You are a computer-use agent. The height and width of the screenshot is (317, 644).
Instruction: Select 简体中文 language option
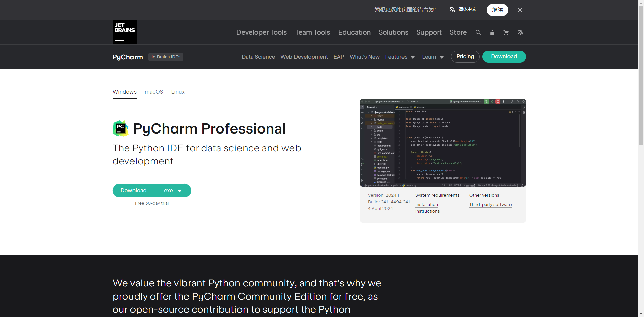pyautogui.click(x=467, y=9)
